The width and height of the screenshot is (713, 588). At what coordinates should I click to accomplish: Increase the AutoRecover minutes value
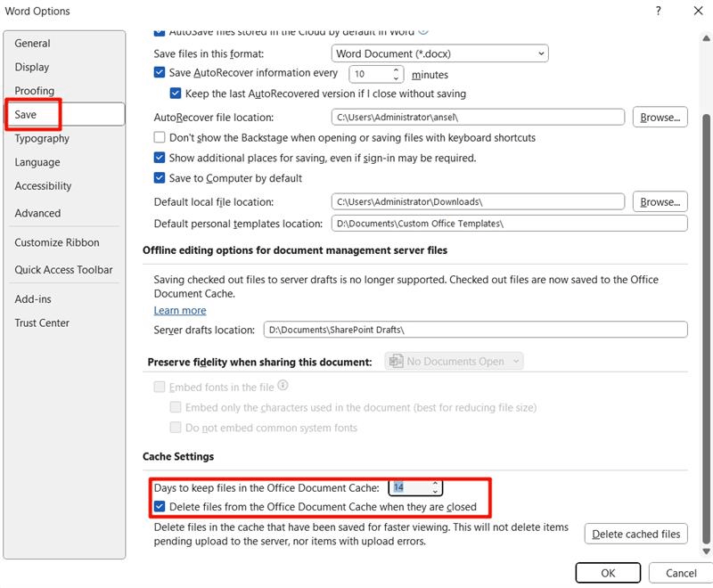pos(396,70)
